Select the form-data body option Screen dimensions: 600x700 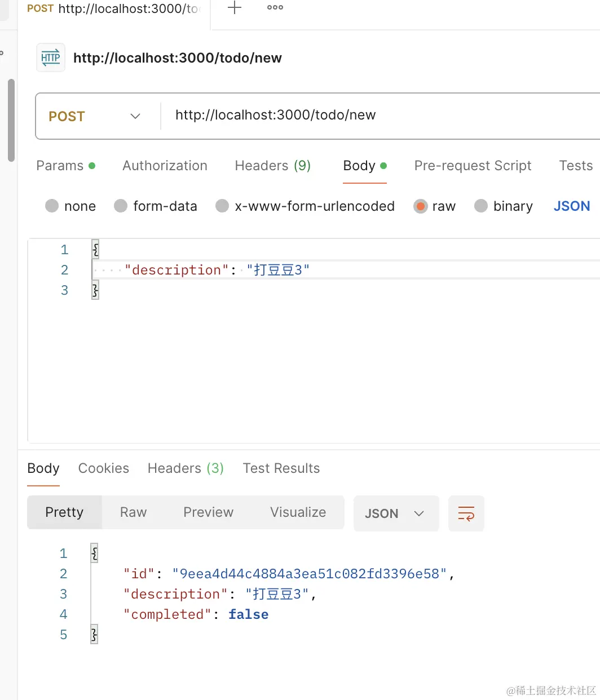(121, 206)
